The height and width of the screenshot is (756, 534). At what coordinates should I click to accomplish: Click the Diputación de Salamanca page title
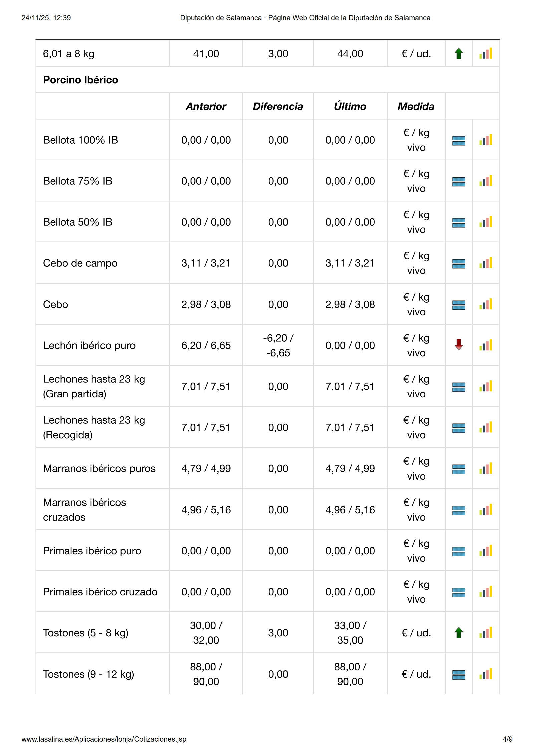point(305,18)
